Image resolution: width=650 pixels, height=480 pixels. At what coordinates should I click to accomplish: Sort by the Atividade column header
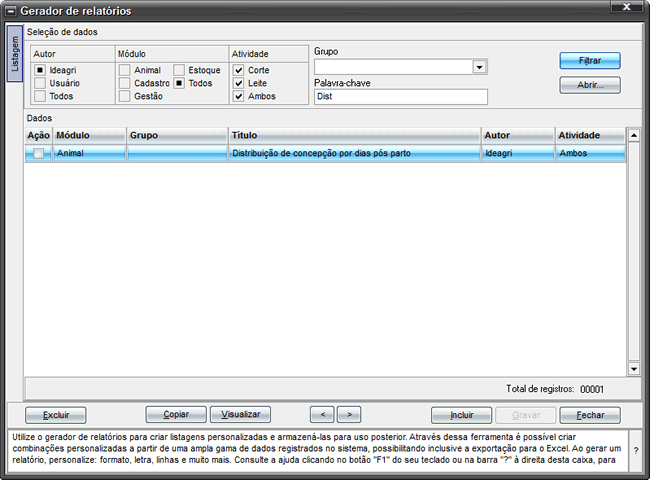(x=590, y=136)
